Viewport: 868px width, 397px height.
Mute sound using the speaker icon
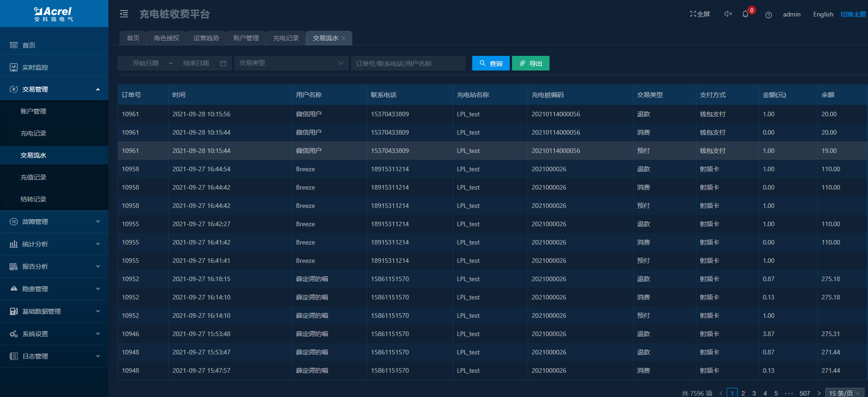(x=728, y=14)
